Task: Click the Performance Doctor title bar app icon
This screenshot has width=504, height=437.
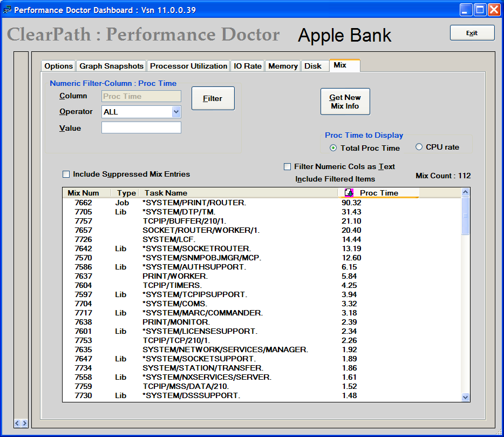Action: 7,10
